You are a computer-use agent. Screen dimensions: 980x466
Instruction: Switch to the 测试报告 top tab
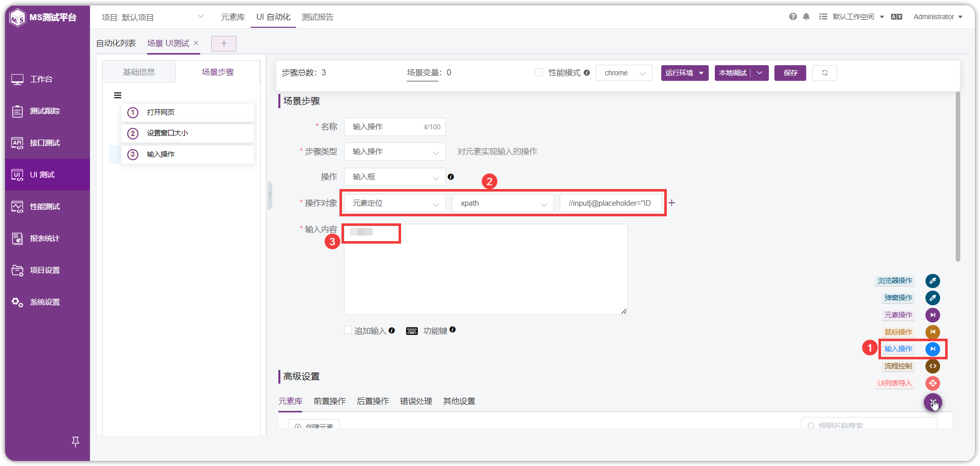318,17
